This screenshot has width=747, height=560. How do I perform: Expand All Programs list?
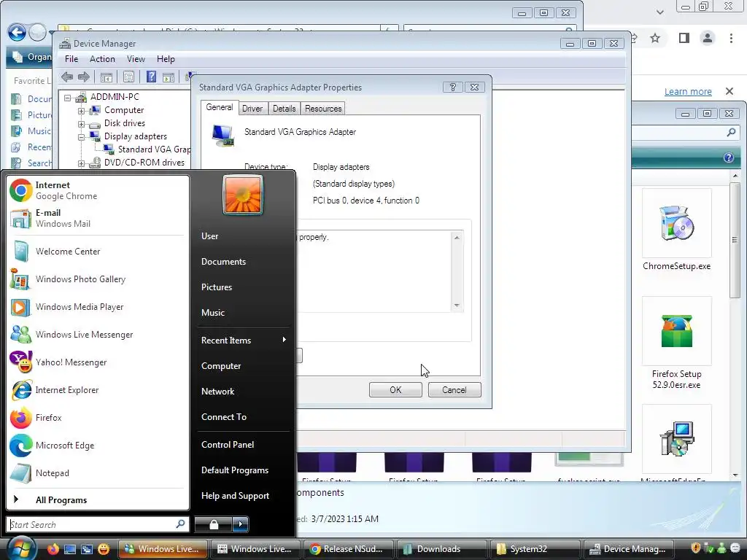98,500
